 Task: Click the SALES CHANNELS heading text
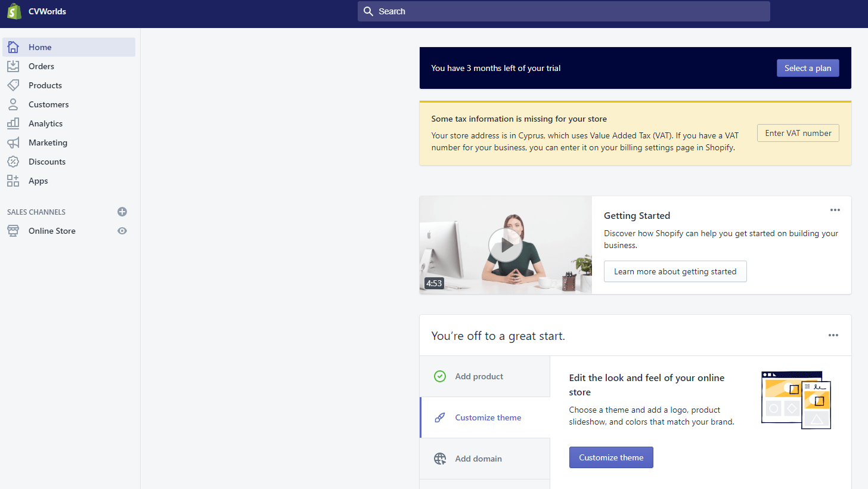pyautogui.click(x=36, y=212)
